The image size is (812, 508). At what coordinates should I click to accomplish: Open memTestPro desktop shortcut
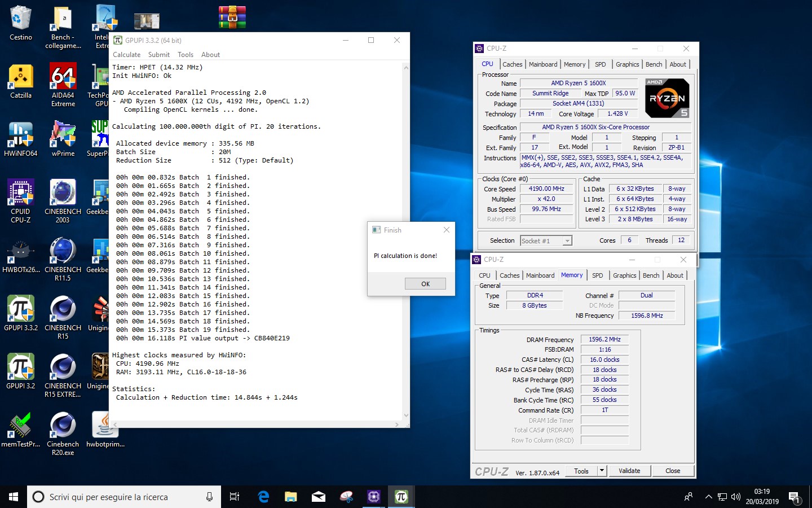[x=21, y=430]
